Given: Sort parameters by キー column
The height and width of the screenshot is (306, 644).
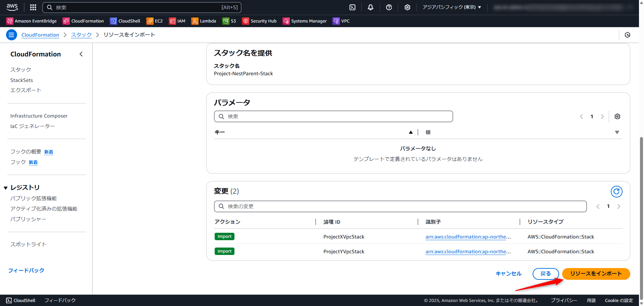Looking at the screenshot, I should 411,132.
